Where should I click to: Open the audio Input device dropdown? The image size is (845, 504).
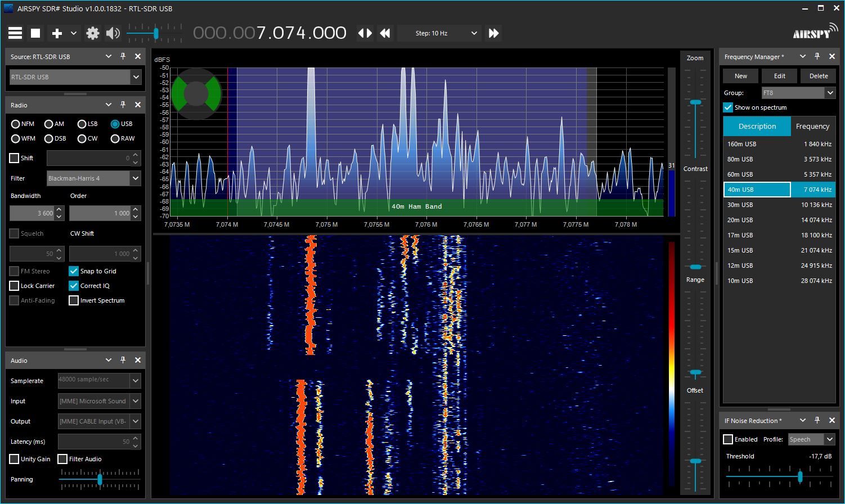100,401
